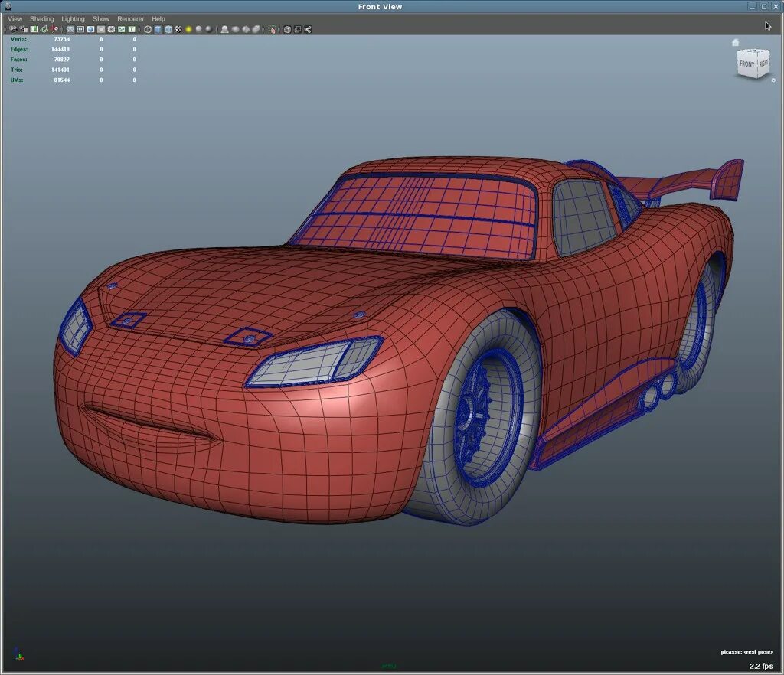Click the camera bookmarks icon
The image size is (784, 675).
[x=34, y=30]
